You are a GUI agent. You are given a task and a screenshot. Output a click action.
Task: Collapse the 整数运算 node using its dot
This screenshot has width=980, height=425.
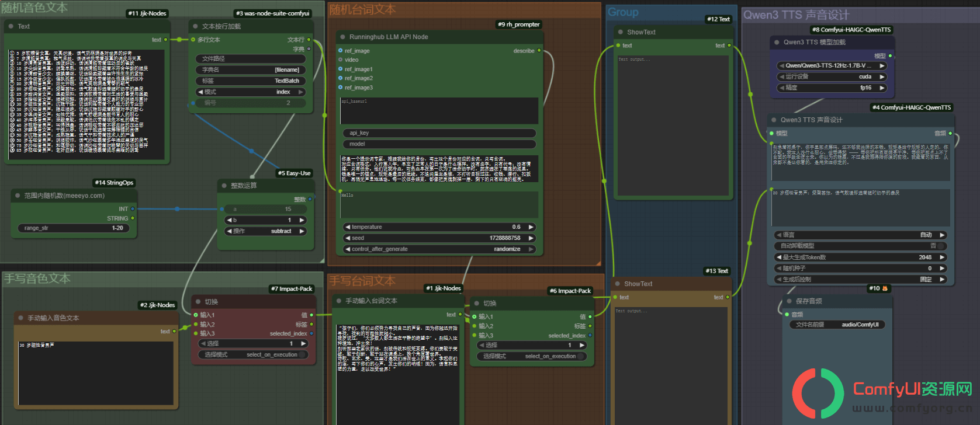pyautogui.click(x=224, y=186)
